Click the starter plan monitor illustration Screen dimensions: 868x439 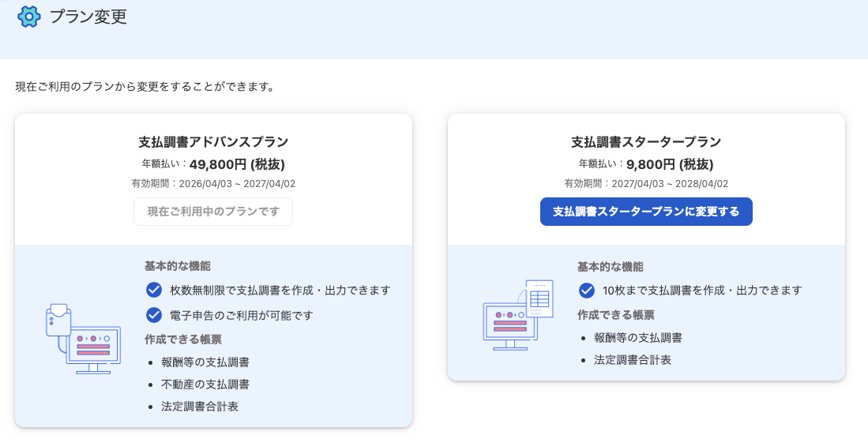pyautogui.click(x=518, y=315)
